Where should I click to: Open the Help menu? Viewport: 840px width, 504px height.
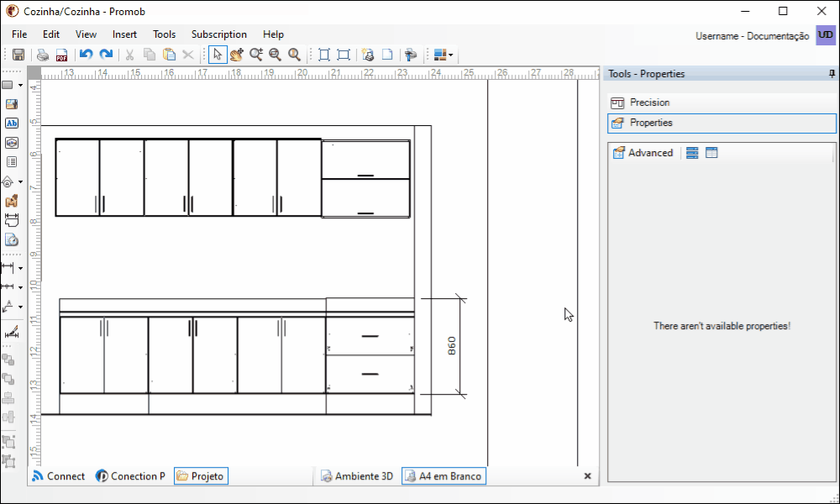(273, 34)
